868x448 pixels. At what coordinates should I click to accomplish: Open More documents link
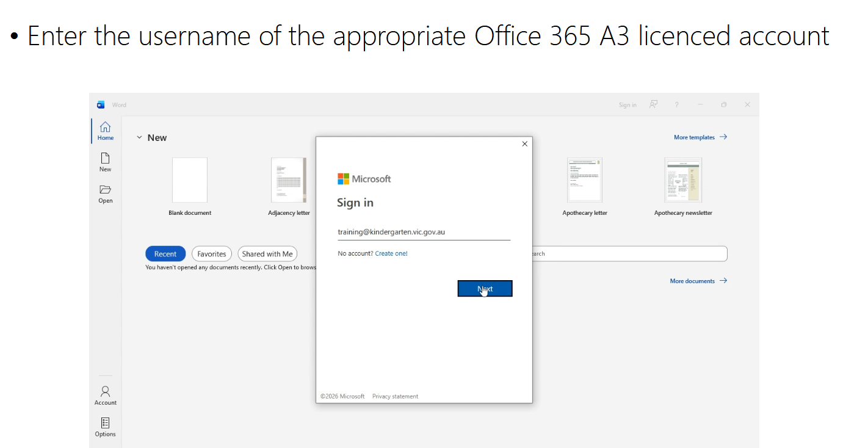[x=698, y=281]
